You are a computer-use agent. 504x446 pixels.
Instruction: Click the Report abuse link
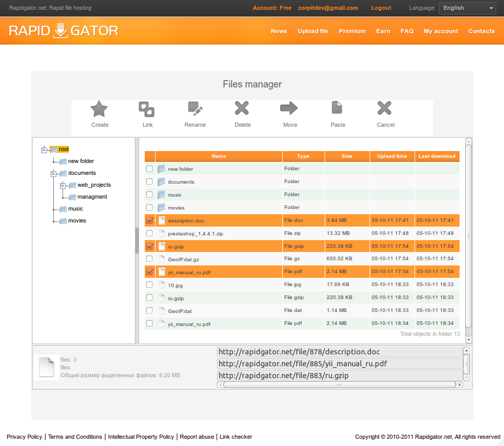click(x=197, y=437)
